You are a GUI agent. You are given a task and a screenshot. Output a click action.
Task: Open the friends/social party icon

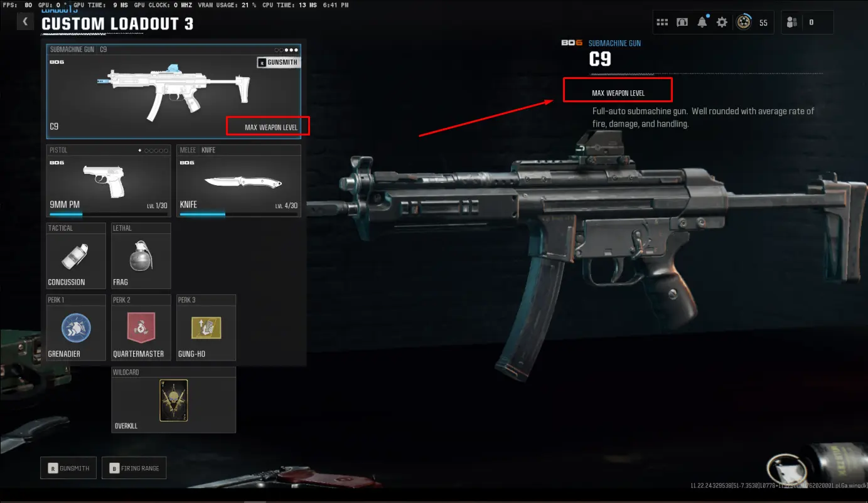(792, 23)
